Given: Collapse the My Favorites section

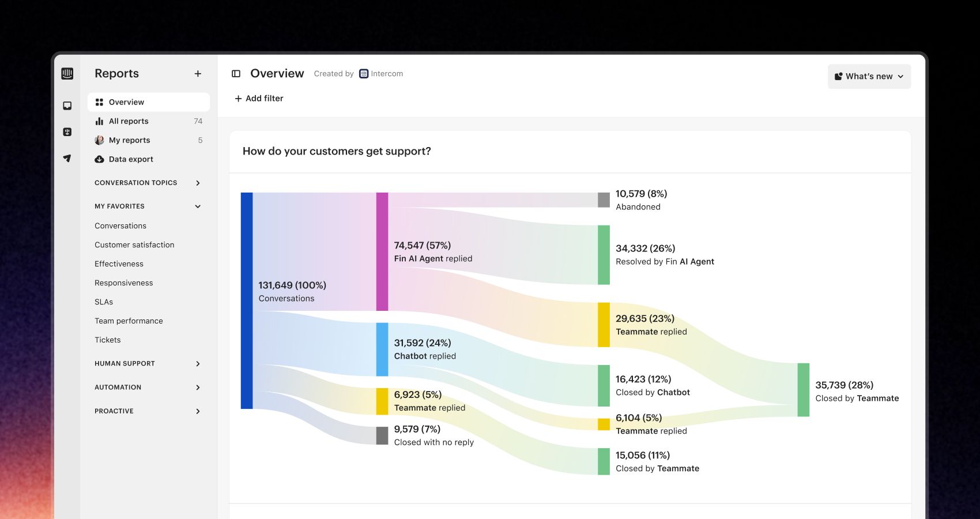Looking at the screenshot, I should pyautogui.click(x=198, y=206).
